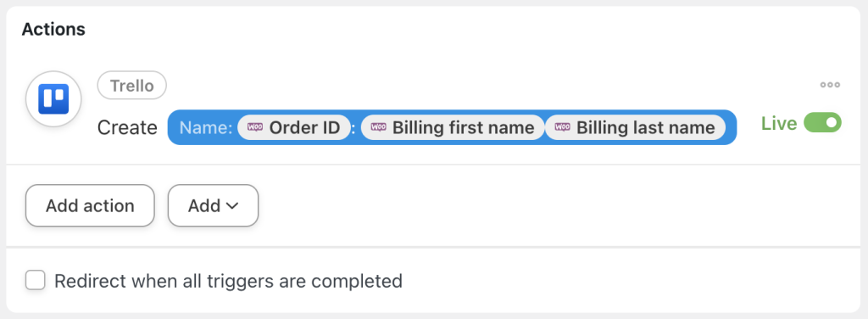Select the Billing last name token
868x319 pixels.
click(635, 127)
